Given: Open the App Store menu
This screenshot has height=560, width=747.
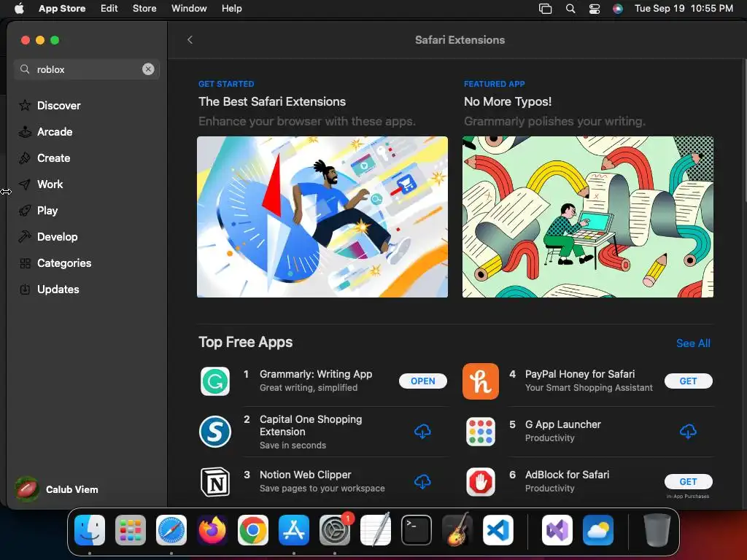Looking at the screenshot, I should pyautogui.click(x=62, y=8).
